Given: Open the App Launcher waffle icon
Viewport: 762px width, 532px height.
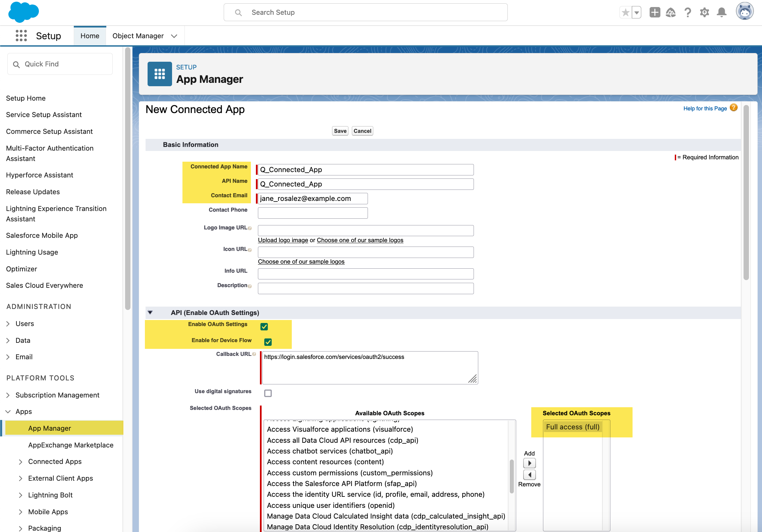Looking at the screenshot, I should pyautogui.click(x=21, y=36).
